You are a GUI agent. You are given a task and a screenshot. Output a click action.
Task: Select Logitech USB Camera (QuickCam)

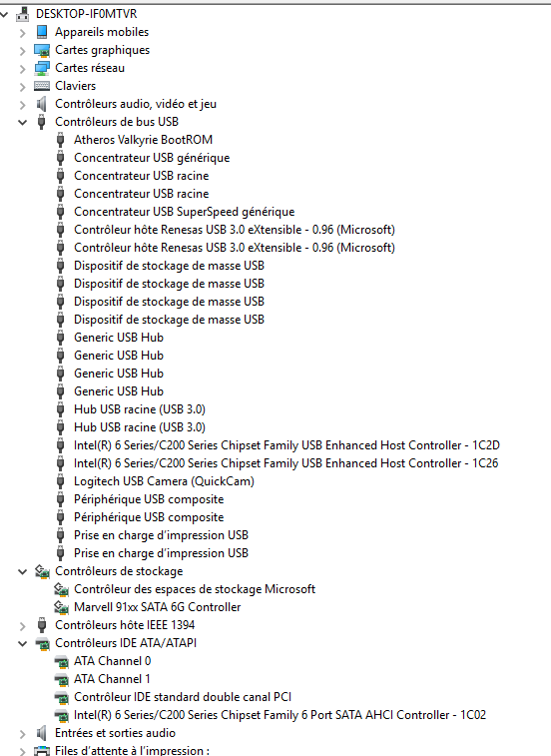click(164, 481)
